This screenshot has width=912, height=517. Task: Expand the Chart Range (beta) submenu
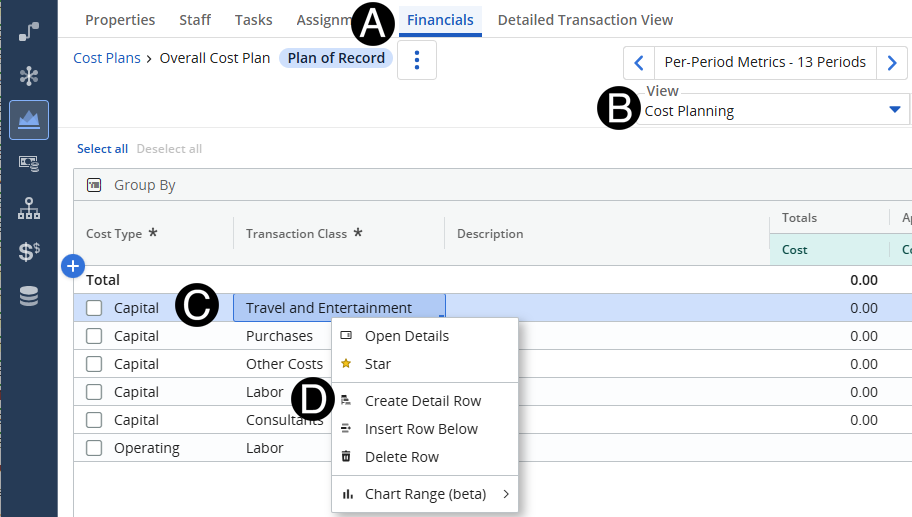click(x=425, y=494)
